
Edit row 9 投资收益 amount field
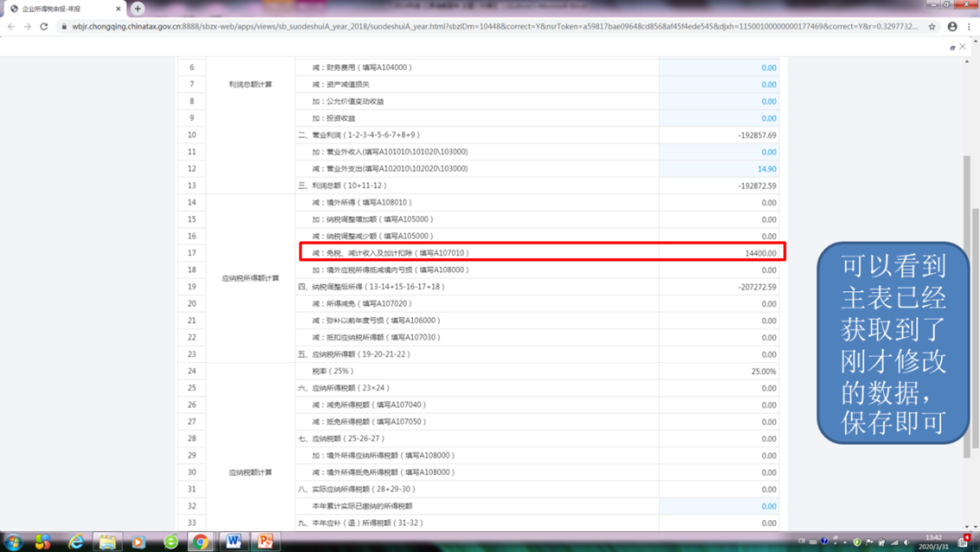[719, 118]
